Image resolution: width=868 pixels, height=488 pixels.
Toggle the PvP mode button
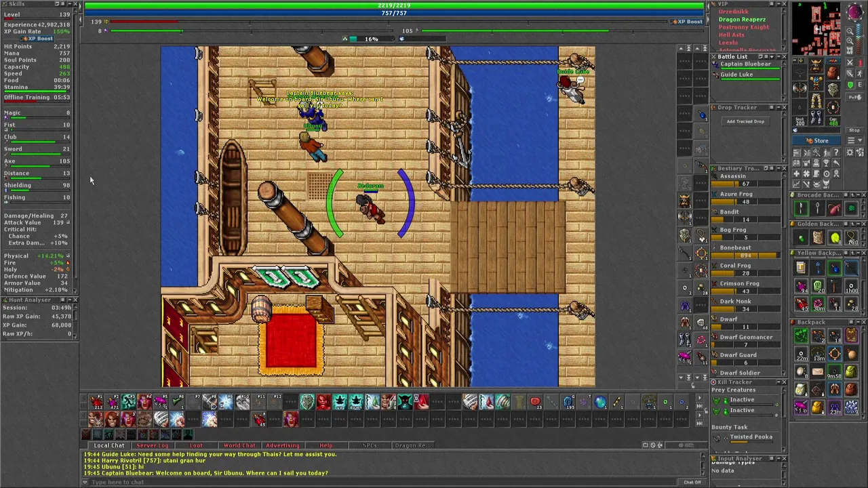point(854,97)
